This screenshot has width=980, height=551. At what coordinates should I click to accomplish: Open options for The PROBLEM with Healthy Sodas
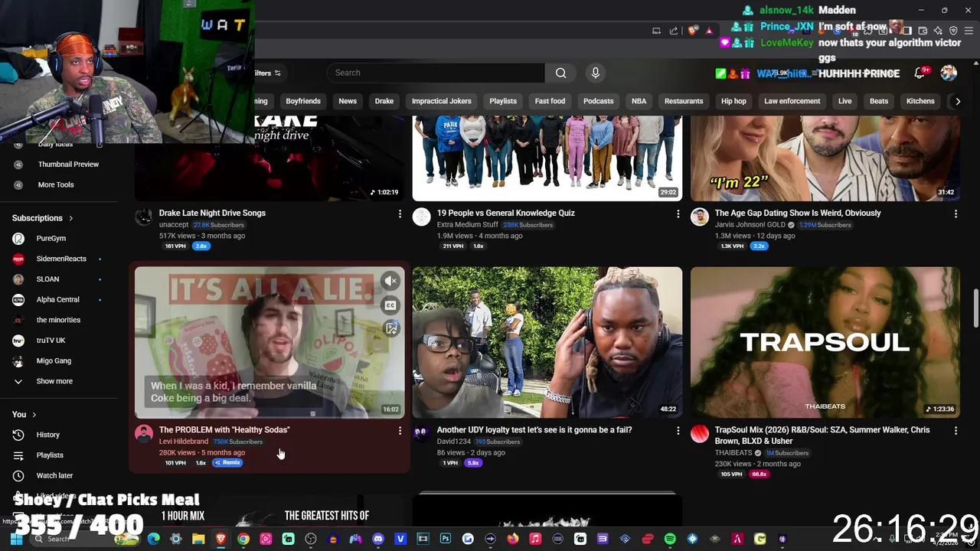400,431
